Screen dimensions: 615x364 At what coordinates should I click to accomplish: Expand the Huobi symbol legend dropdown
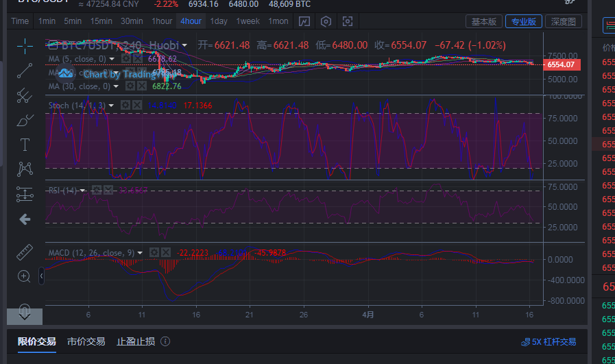point(184,45)
